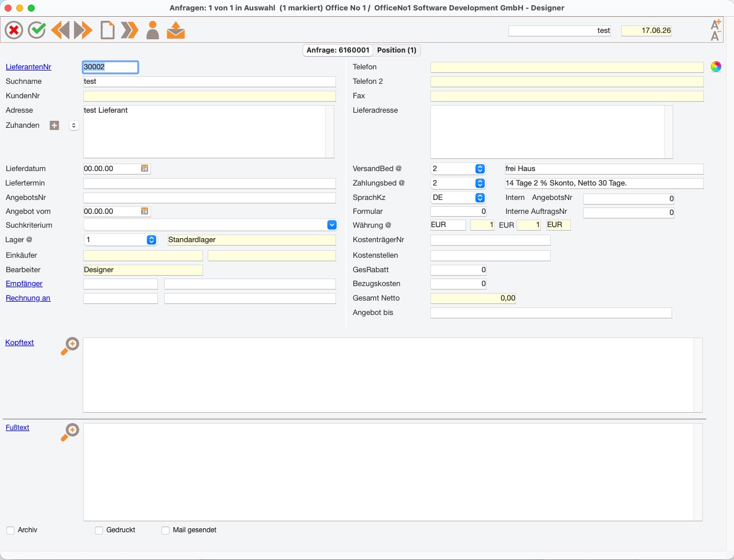Click the Angebot bis input field

tap(551, 313)
